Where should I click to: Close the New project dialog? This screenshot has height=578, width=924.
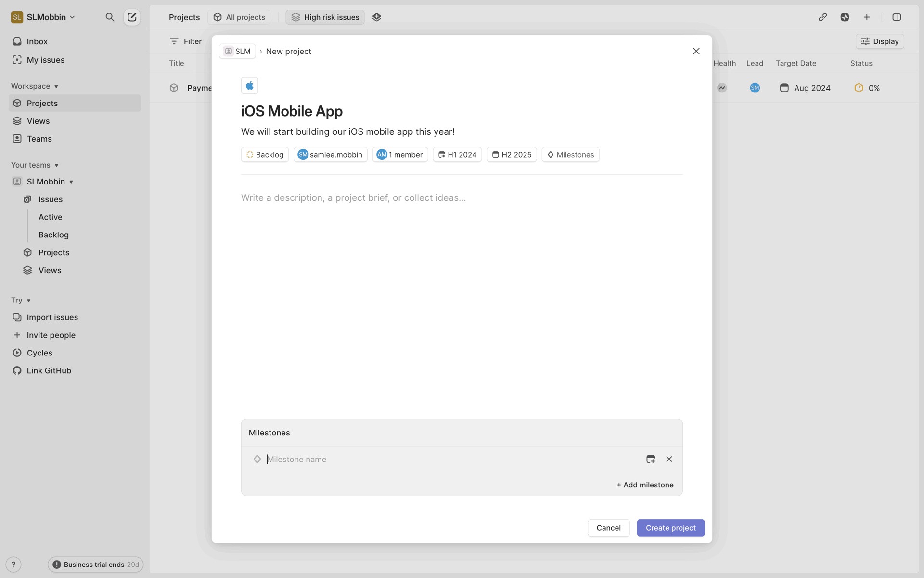(x=696, y=51)
